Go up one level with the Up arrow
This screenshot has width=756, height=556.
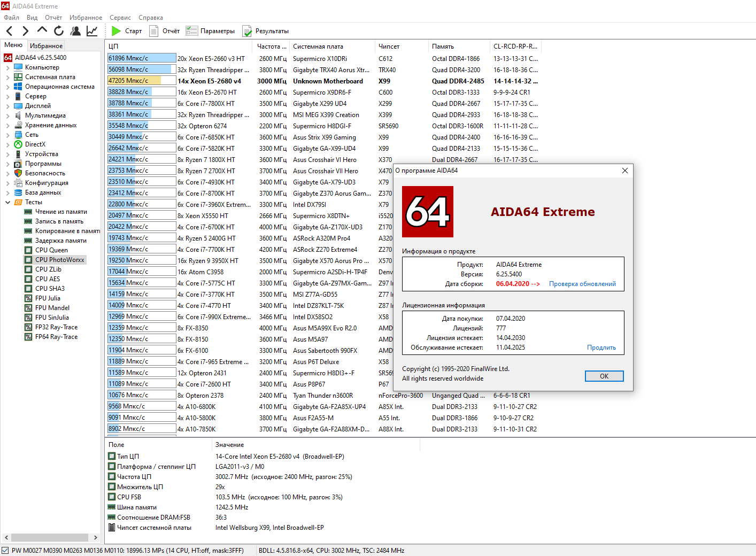click(x=42, y=30)
